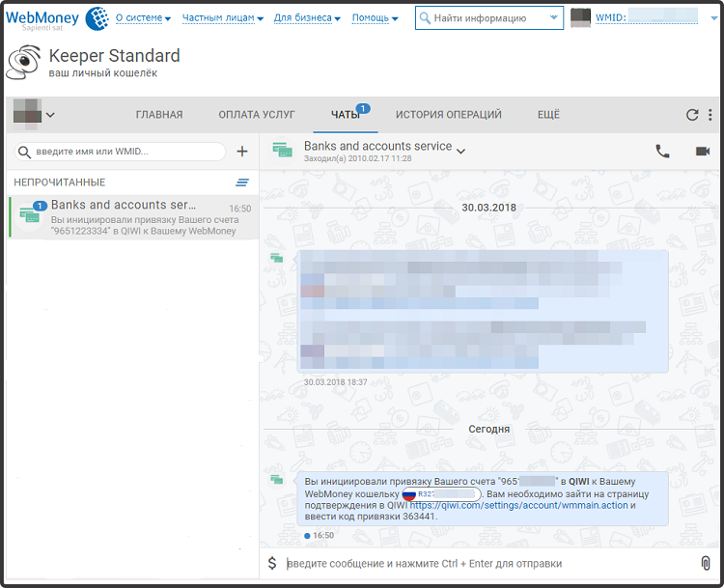The width and height of the screenshot is (724, 588).
Task: Open the Banks and accounts ser... chat row
Action: [133, 217]
